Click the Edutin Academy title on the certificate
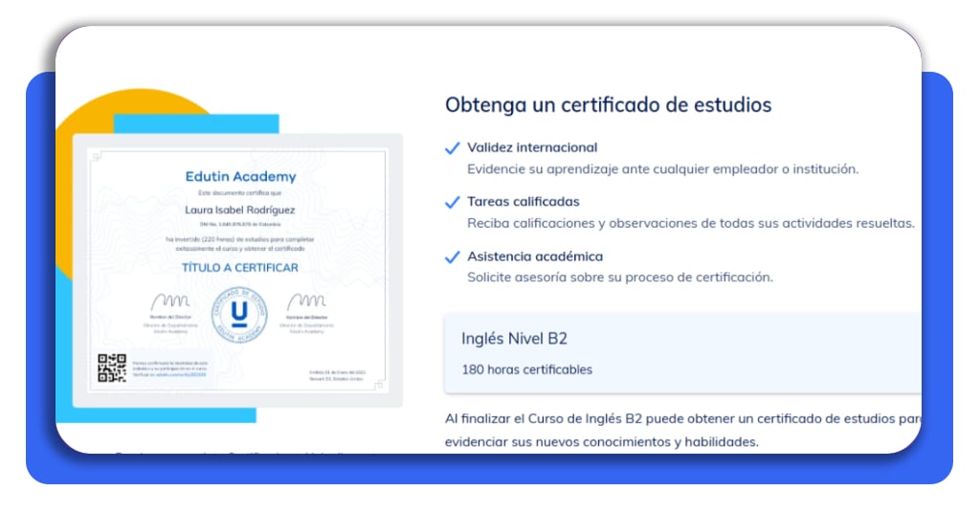Viewport: 980px width, 513px height. coord(240,177)
